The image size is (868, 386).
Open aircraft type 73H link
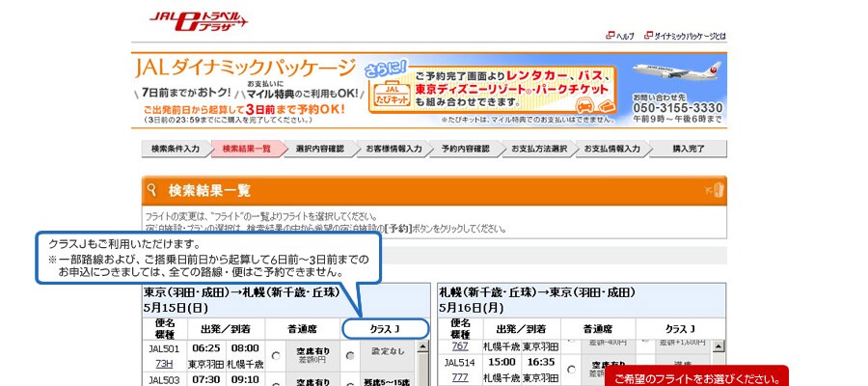point(164,364)
